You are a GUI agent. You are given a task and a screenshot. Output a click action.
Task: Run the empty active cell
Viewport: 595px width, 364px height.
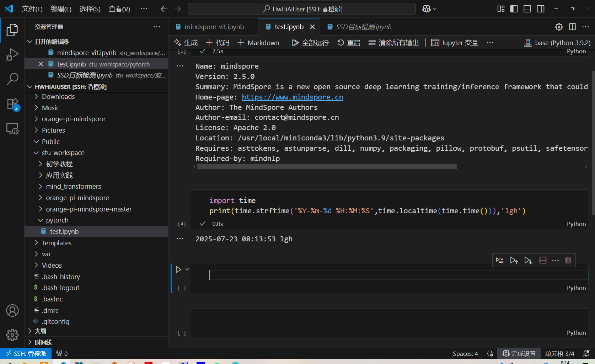[x=178, y=269]
